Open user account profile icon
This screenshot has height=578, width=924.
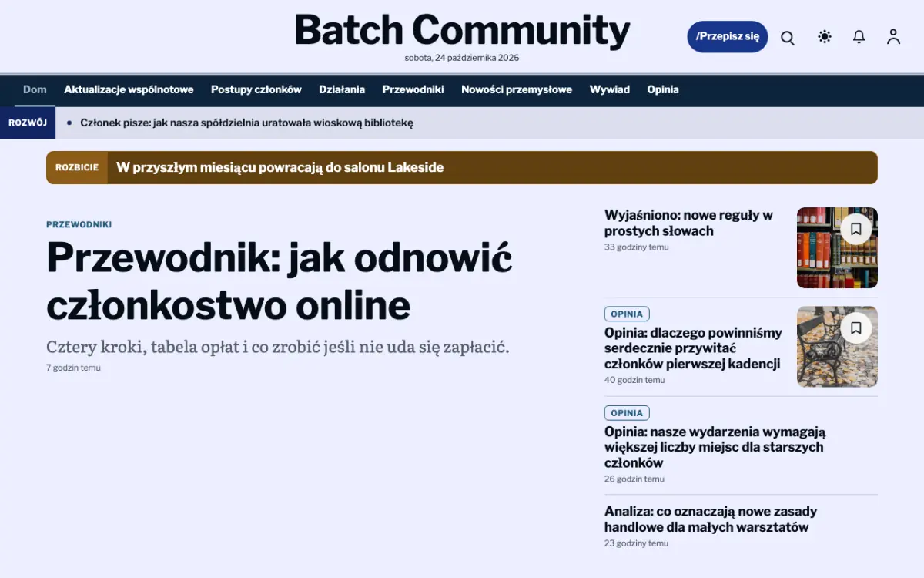tap(893, 37)
